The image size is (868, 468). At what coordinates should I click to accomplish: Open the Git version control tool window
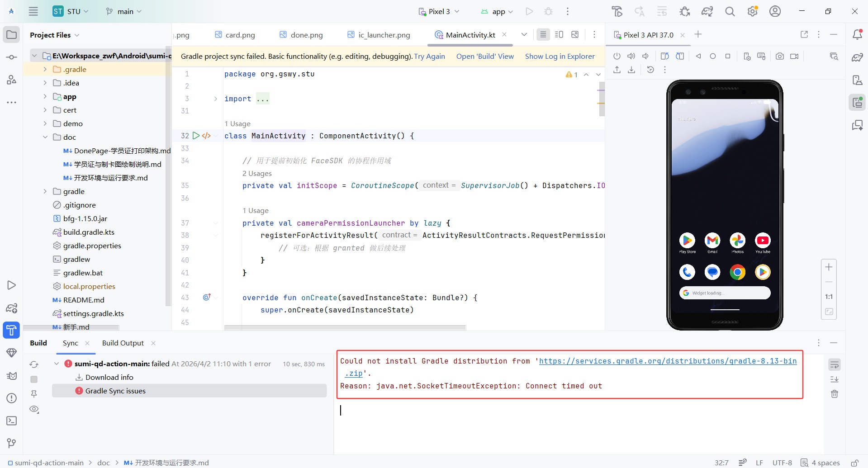coord(12,443)
